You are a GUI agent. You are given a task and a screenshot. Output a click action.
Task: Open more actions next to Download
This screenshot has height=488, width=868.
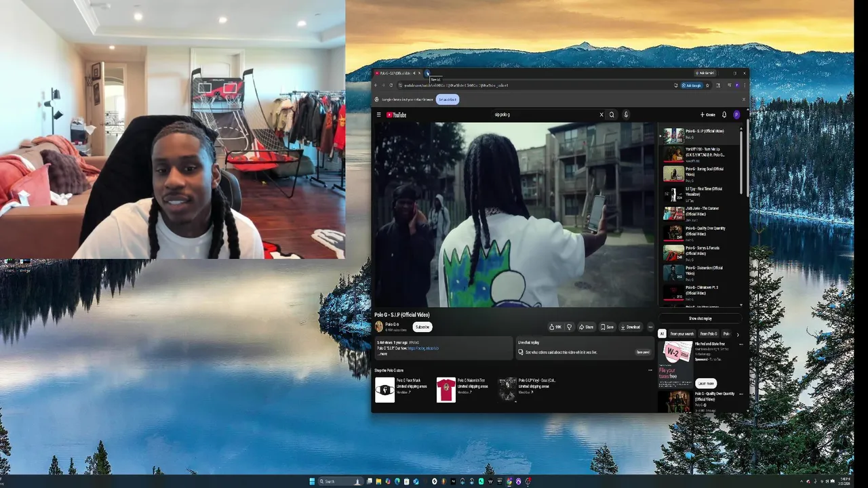point(650,327)
